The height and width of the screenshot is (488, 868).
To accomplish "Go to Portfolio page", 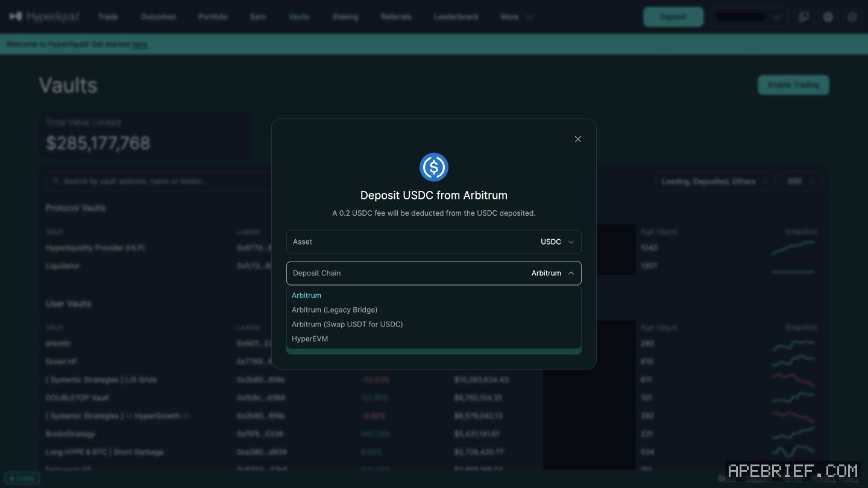I will pyautogui.click(x=213, y=17).
